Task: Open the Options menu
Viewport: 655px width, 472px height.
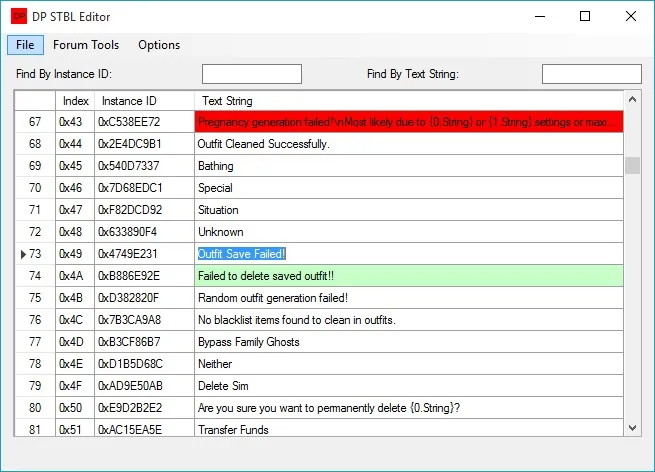Action: [x=159, y=45]
